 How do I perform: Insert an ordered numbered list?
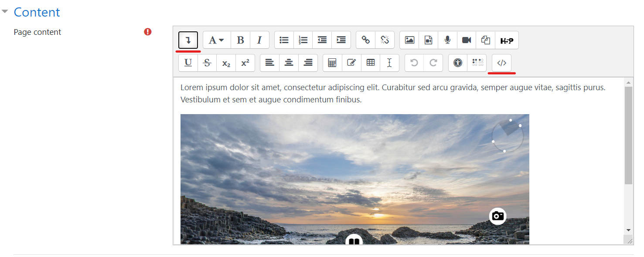pos(303,40)
